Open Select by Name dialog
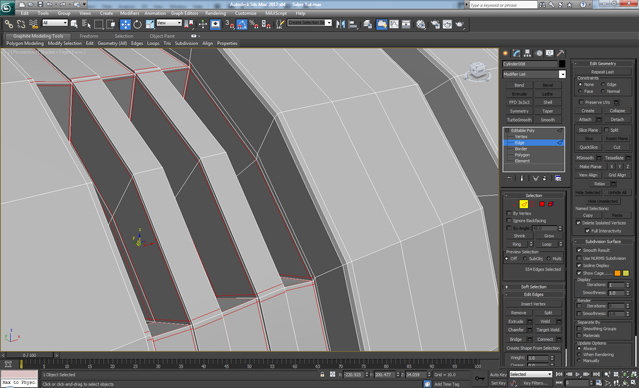639x388 pixels. click(x=86, y=24)
